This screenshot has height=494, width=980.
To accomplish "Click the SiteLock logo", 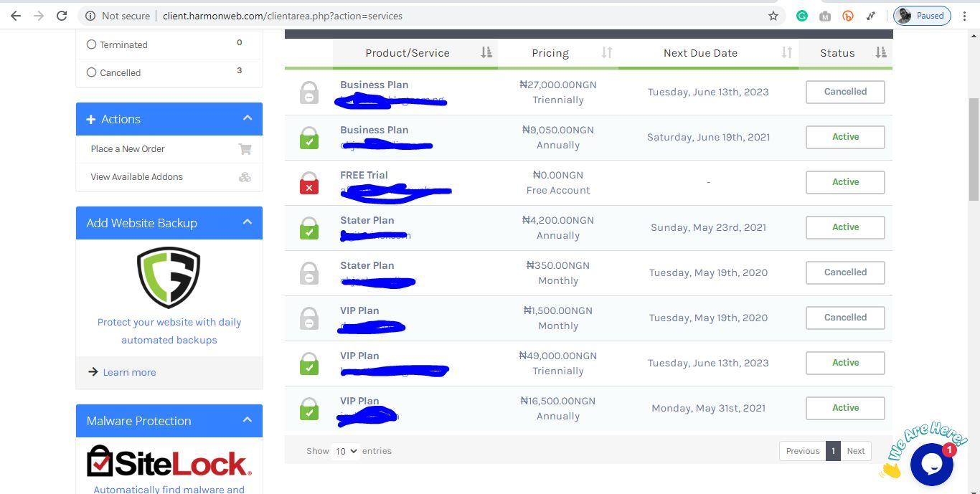I will point(167,461).
